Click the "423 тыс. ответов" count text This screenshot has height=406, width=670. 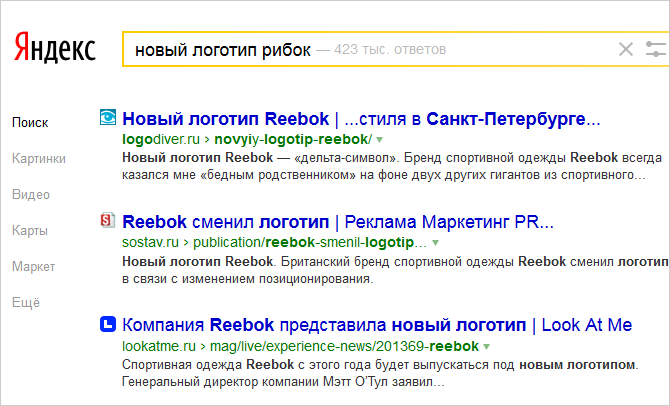pos(390,50)
